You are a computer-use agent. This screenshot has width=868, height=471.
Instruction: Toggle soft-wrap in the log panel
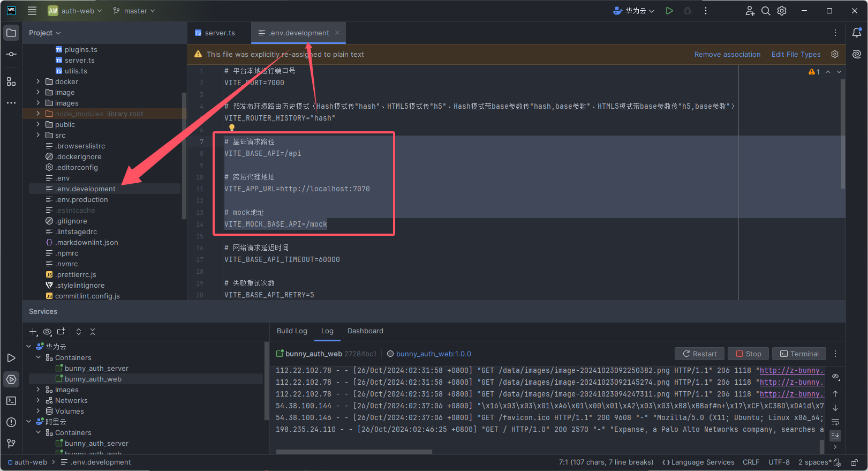click(835, 422)
